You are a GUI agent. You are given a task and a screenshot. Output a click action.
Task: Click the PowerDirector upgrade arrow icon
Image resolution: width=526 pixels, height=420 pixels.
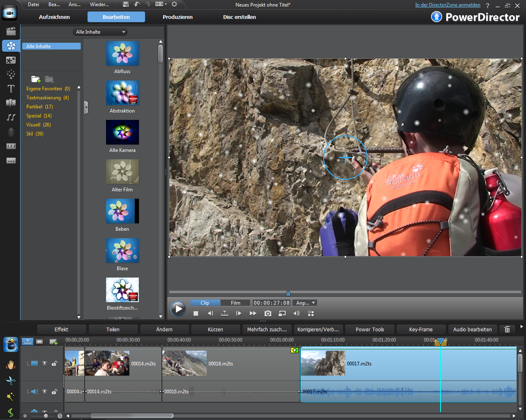[436, 17]
